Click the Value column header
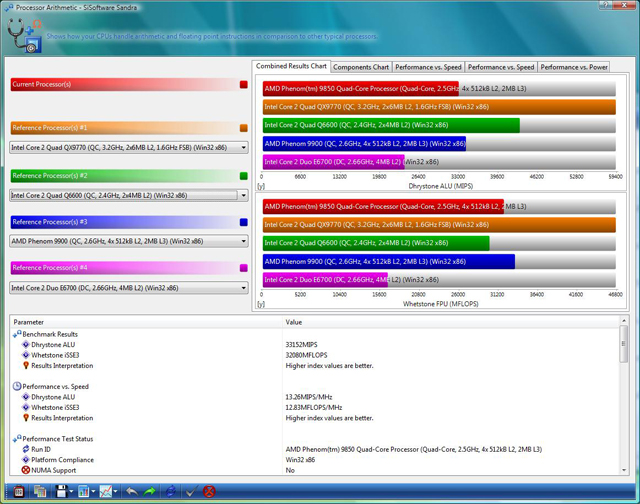The width and height of the screenshot is (640, 504). click(x=450, y=323)
